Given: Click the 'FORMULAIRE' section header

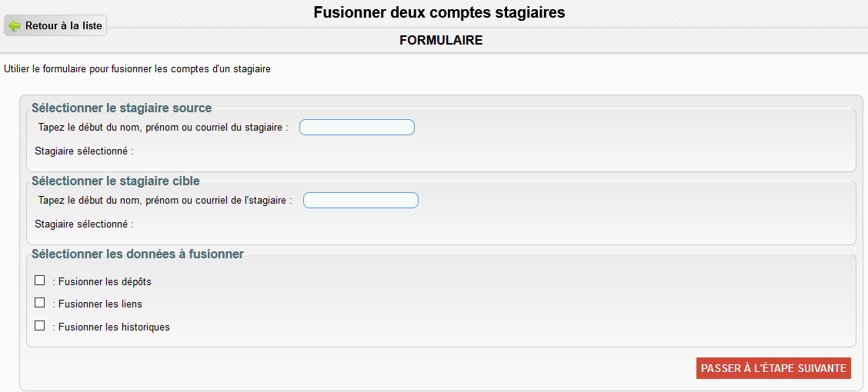Looking at the screenshot, I should [x=441, y=40].
